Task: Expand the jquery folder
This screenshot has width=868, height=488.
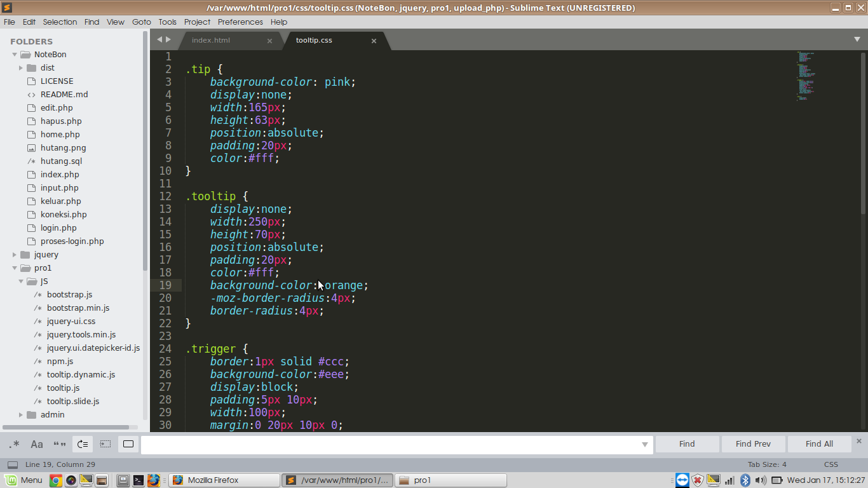Action: click(x=15, y=255)
